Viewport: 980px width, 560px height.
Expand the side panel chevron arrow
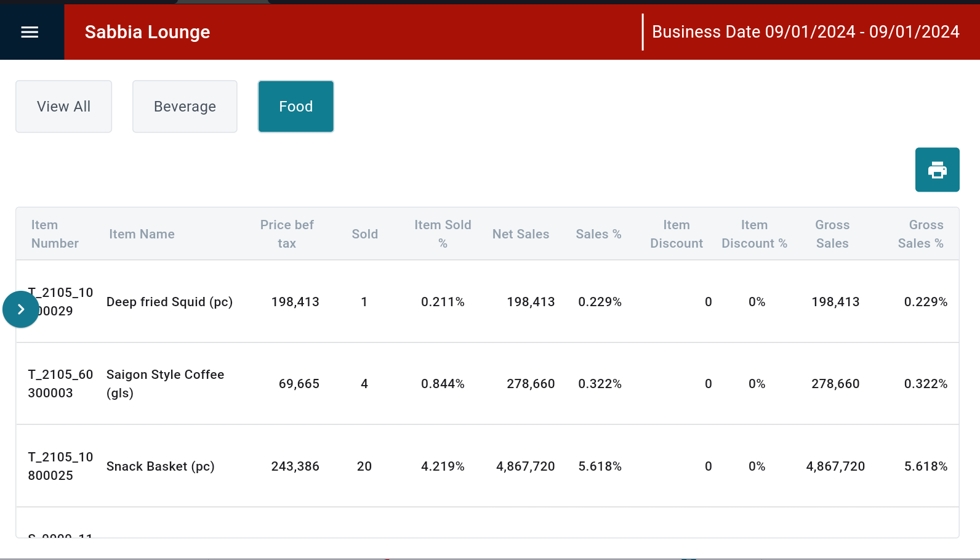tap(21, 309)
